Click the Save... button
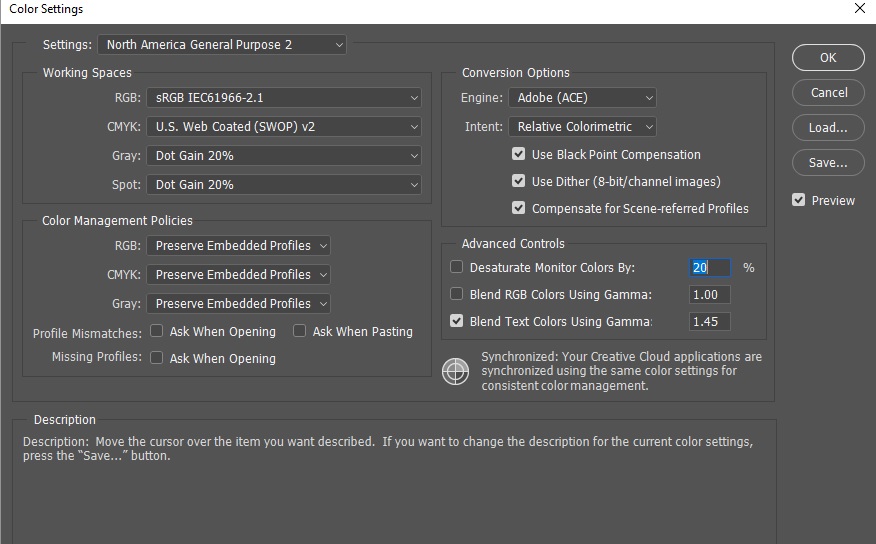The height and width of the screenshot is (544, 876). point(828,163)
